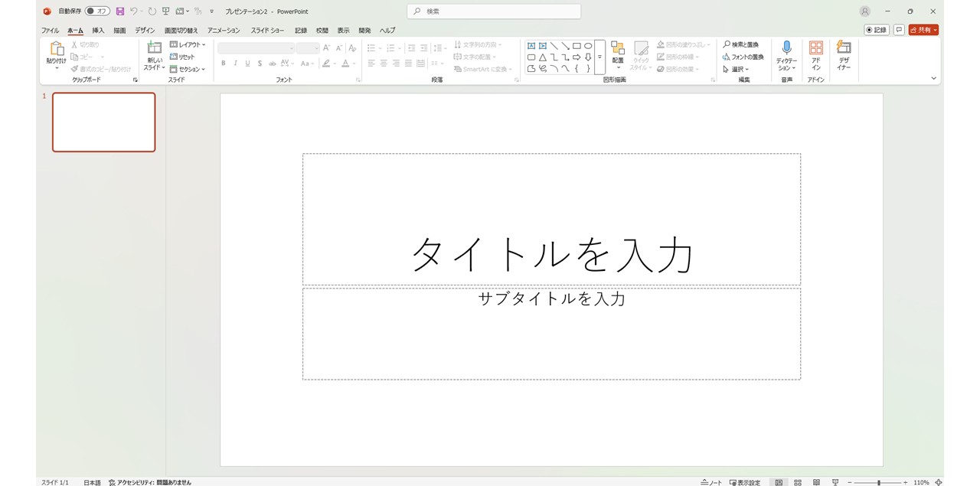This screenshot has width=980, height=486.
Task: Click the font color A button
Action: coord(345,64)
